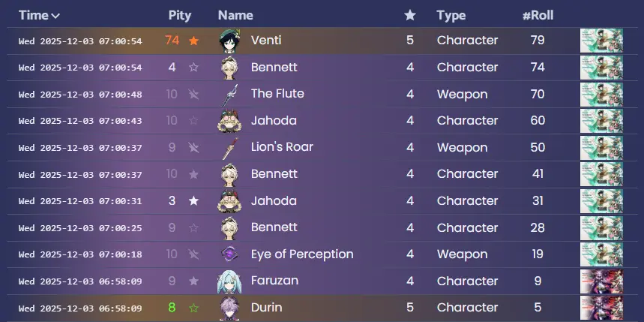
Task: Sort by the #Roll column header
Action: pyautogui.click(x=538, y=15)
